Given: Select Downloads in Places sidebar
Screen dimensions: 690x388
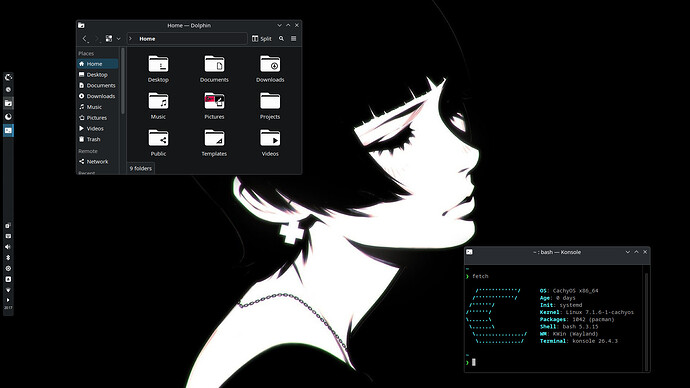Looking at the screenshot, I should pyautogui.click(x=97, y=96).
